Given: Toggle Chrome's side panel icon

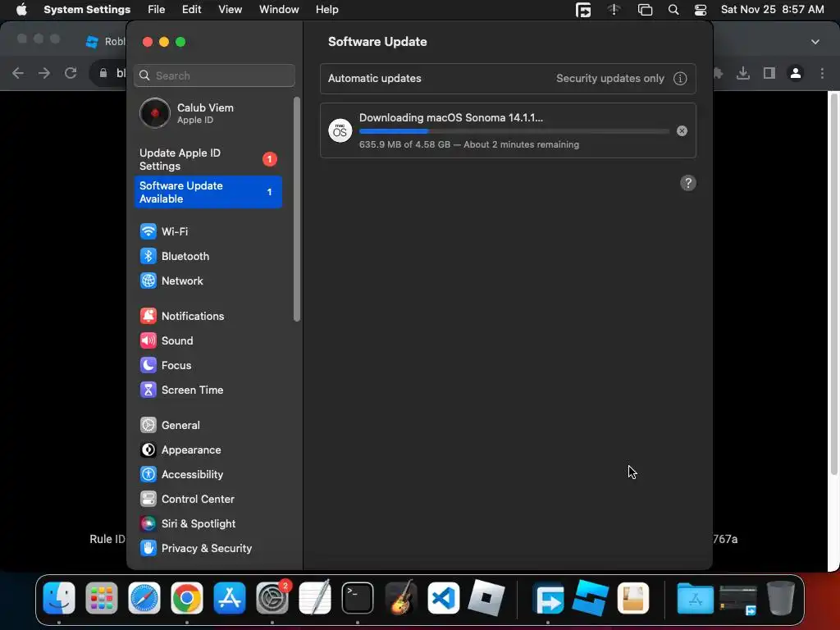Looking at the screenshot, I should (769, 73).
